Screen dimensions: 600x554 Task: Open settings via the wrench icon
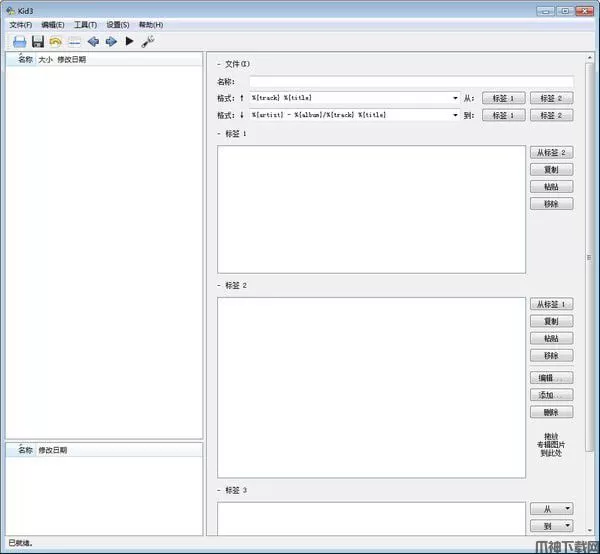[x=148, y=41]
